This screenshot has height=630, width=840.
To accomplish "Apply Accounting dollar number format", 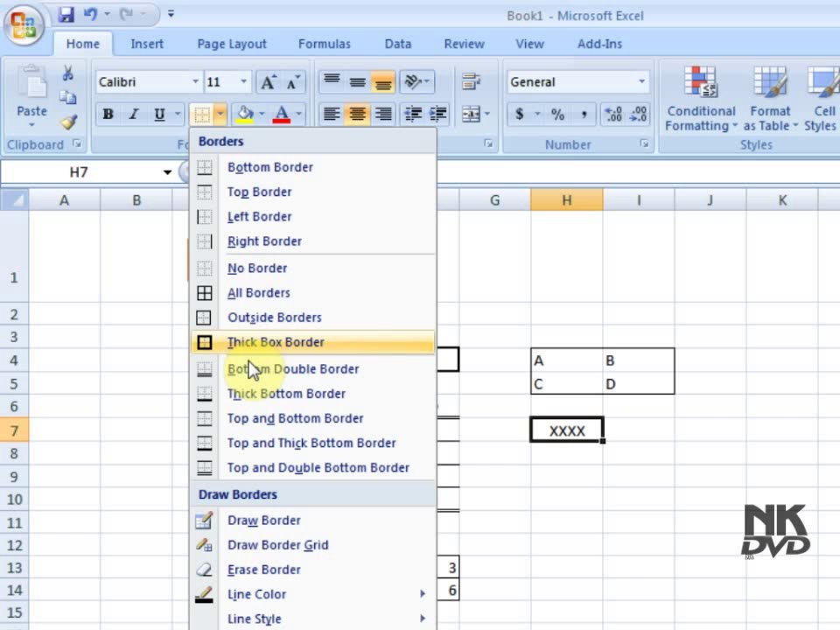I will [519, 114].
